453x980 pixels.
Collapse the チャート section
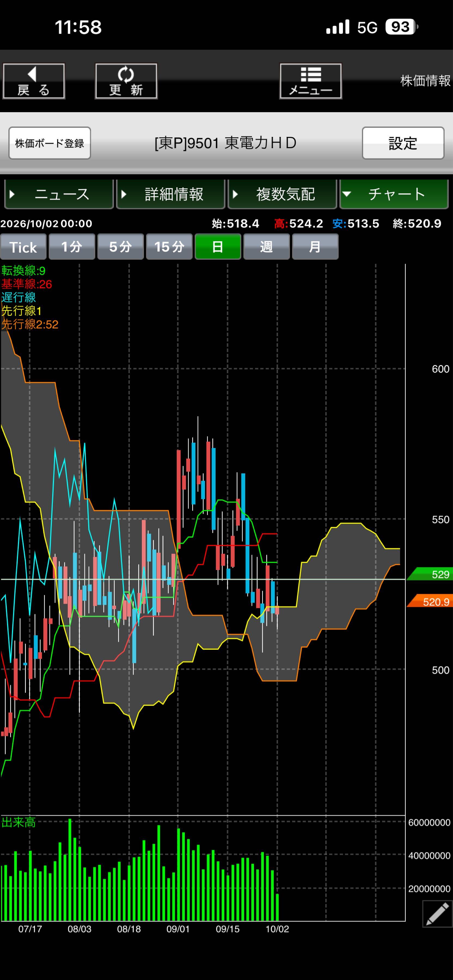coord(394,194)
